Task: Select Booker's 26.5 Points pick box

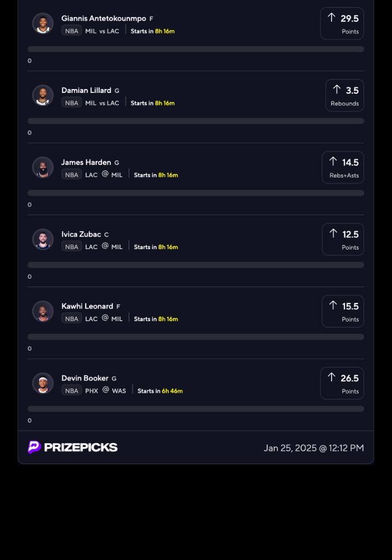Action: tap(342, 383)
